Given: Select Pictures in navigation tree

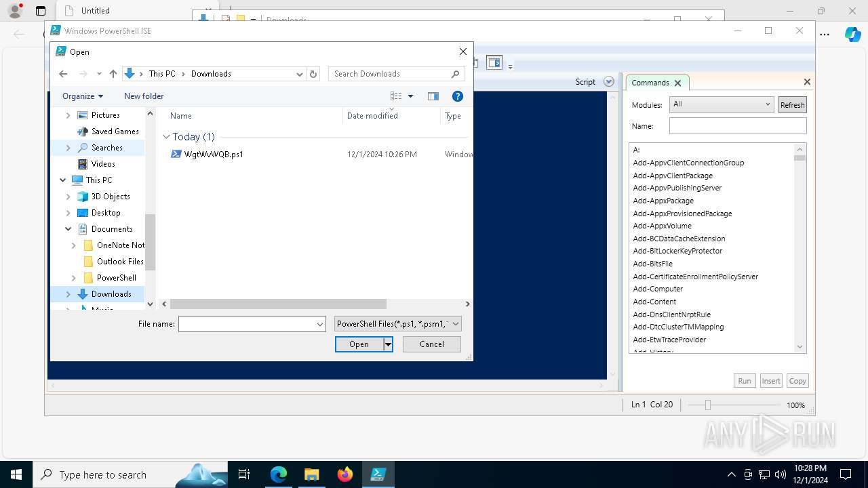Looking at the screenshot, I should click(x=105, y=115).
